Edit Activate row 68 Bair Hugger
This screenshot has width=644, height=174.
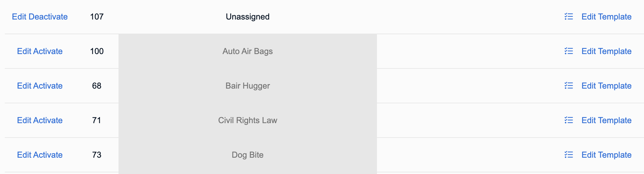[40, 86]
